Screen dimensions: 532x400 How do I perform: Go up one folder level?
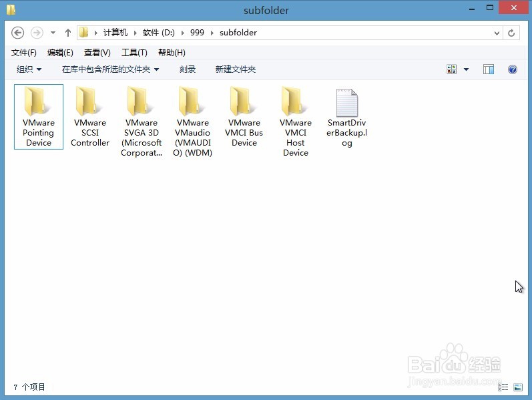click(68, 33)
